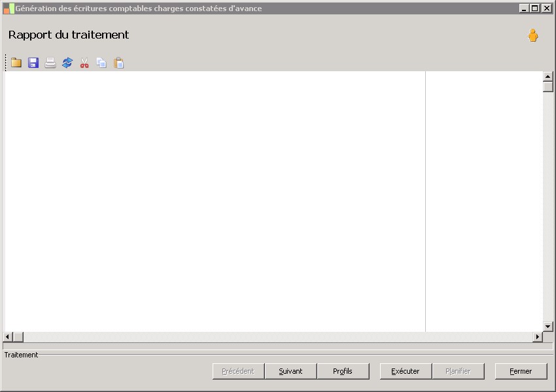Viewport: 556px width, 392px height.
Task: Refresh the report with the blue arrows icon
Action: click(67, 63)
